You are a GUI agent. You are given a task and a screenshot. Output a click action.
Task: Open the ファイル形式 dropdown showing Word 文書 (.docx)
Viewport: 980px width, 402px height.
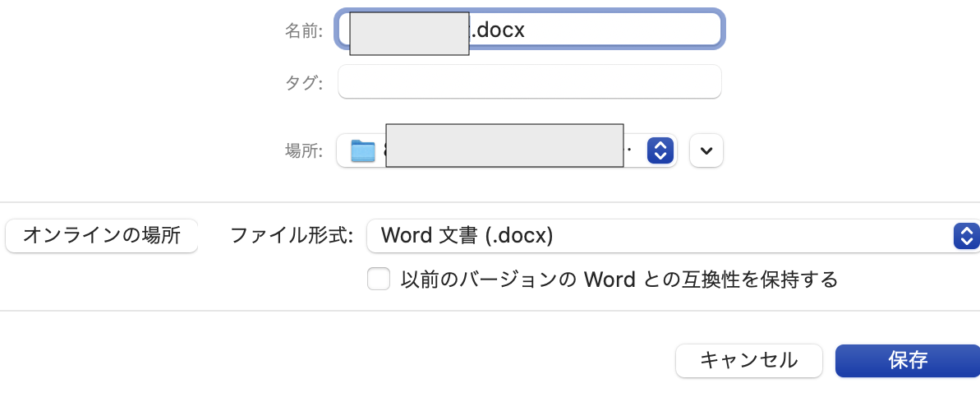tap(657, 236)
